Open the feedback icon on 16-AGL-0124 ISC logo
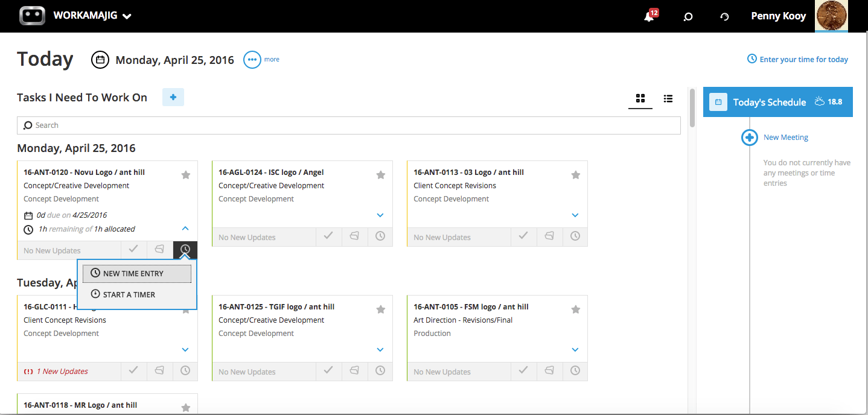 pyautogui.click(x=354, y=236)
